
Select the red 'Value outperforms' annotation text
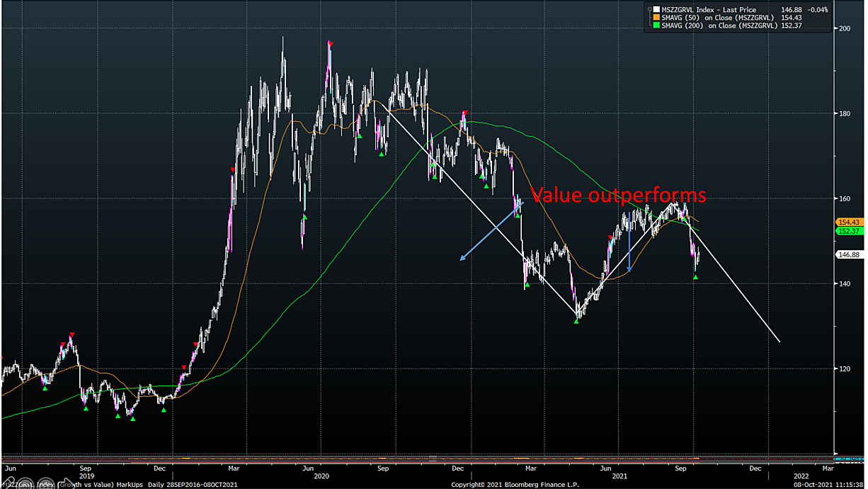click(x=618, y=195)
